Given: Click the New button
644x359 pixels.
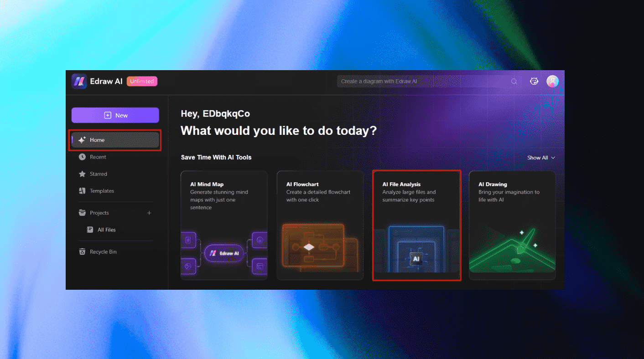Looking at the screenshot, I should click(x=115, y=115).
